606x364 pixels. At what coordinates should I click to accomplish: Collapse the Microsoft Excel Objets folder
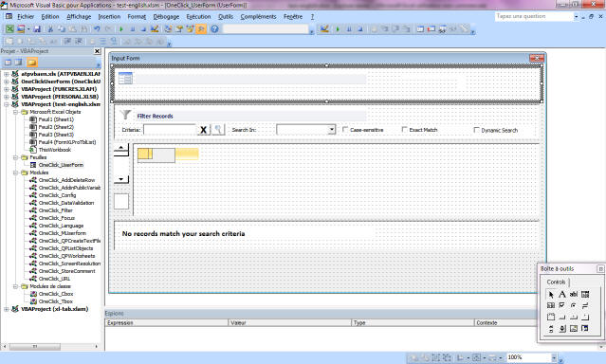click(x=15, y=112)
